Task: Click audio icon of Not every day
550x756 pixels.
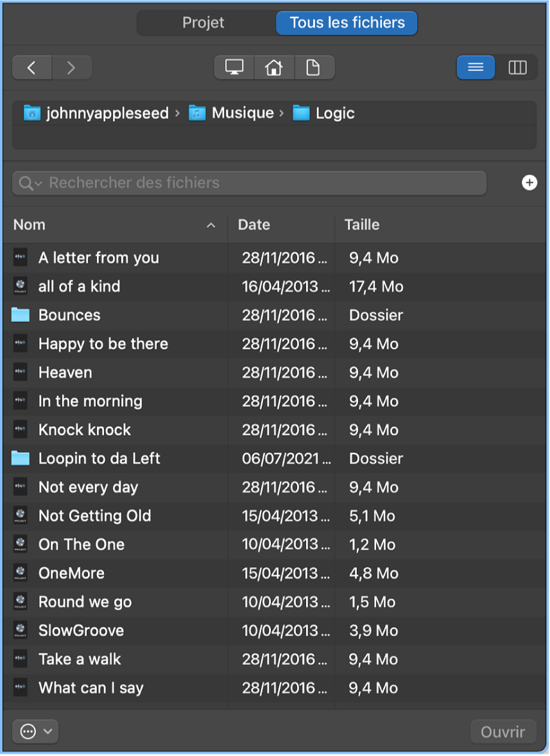Action: (x=21, y=487)
